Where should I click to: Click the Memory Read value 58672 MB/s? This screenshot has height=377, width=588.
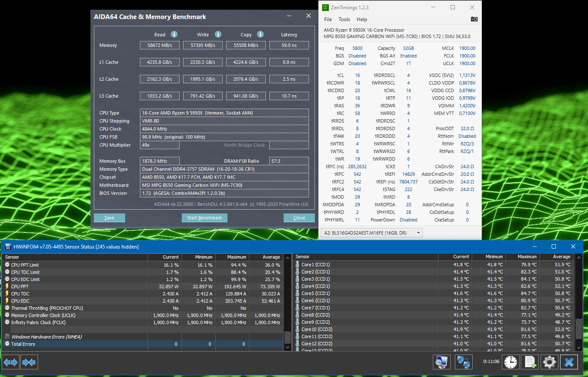pos(160,45)
